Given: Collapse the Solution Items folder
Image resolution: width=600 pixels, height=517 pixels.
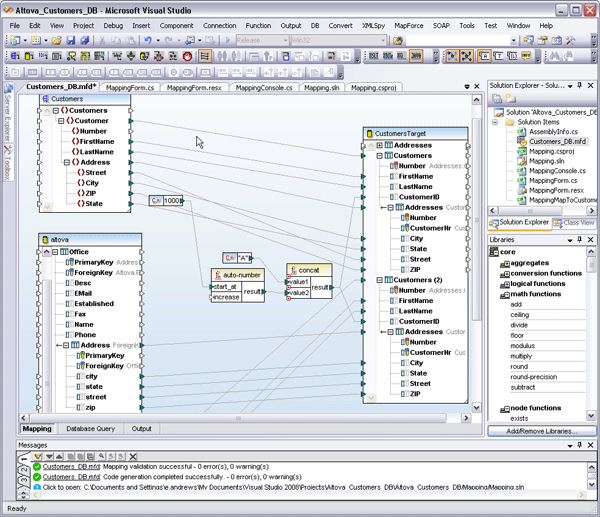Looking at the screenshot, I should (495, 122).
